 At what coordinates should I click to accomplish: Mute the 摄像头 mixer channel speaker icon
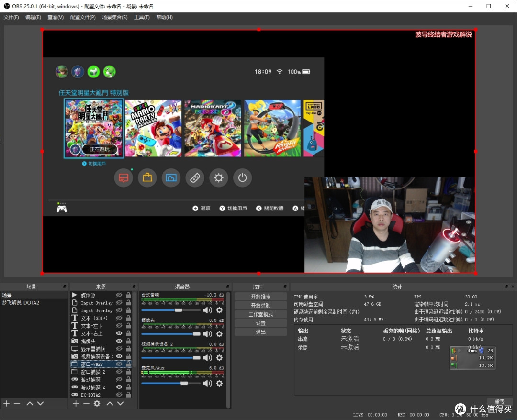[x=207, y=334]
